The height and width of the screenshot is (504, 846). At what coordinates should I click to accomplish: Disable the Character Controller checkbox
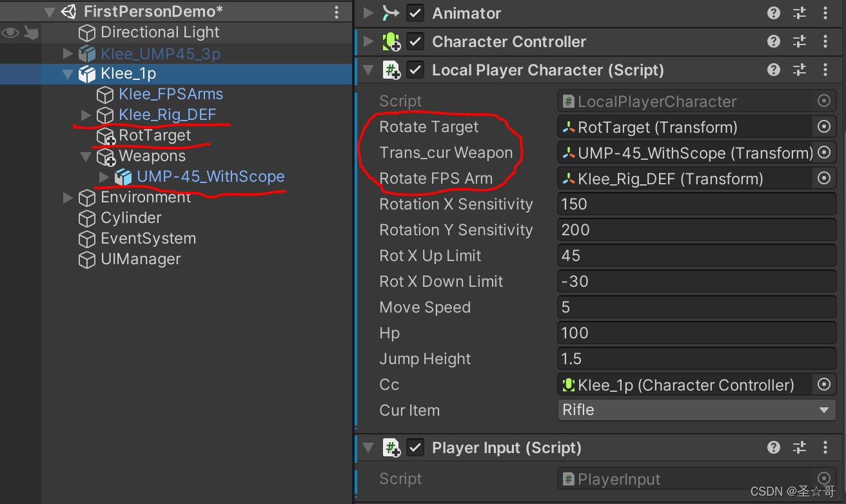(x=415, y=42)
